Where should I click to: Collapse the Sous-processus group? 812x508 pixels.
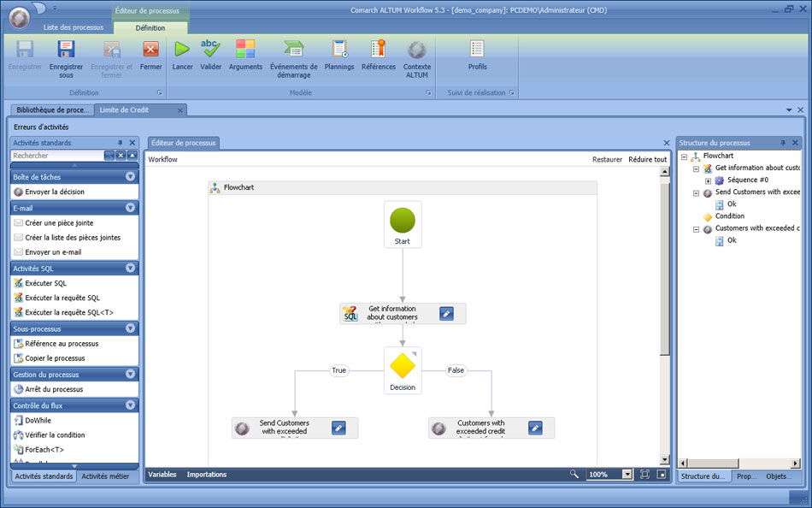click(130, 328)
